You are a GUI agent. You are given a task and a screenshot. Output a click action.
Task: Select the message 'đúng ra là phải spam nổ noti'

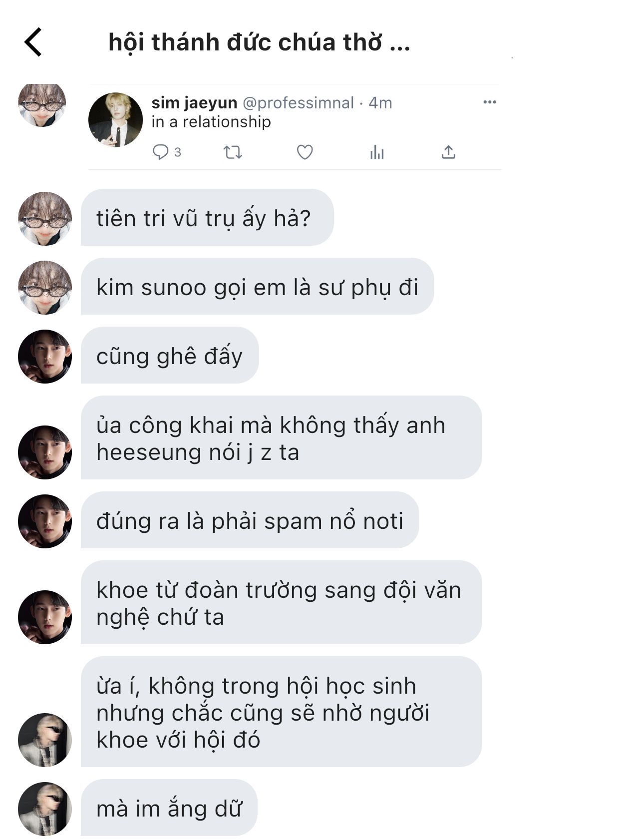[250, 520]
